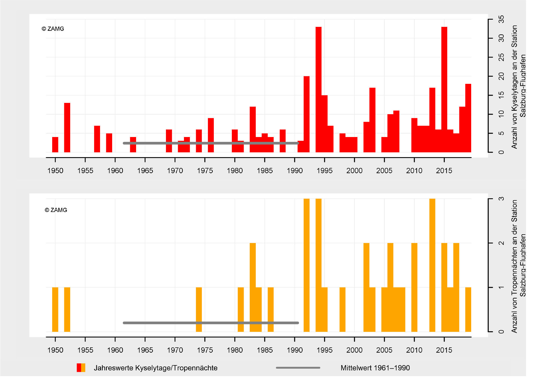The image size is (543, 392).
Task: Click the © ZAMG label in top chart
Action: tap(53, 29)
